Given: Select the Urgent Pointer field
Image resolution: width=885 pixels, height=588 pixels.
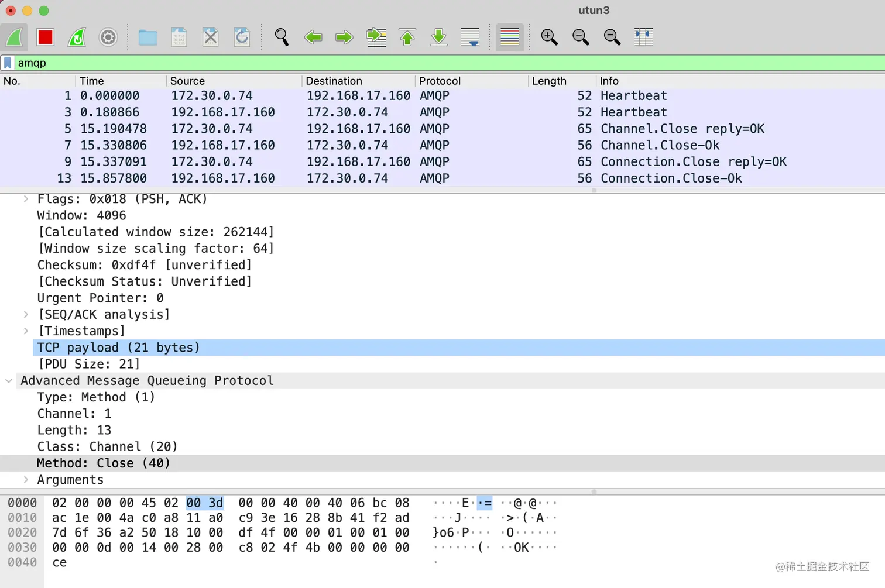Looking at the screenshot, I should click(101, 298).
